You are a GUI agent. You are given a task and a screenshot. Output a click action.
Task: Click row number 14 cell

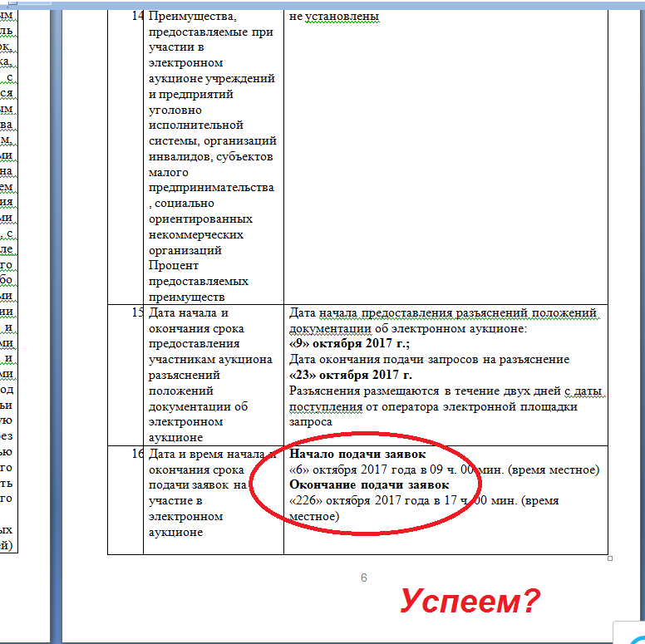pyautogui.click(x=137, y=16)
